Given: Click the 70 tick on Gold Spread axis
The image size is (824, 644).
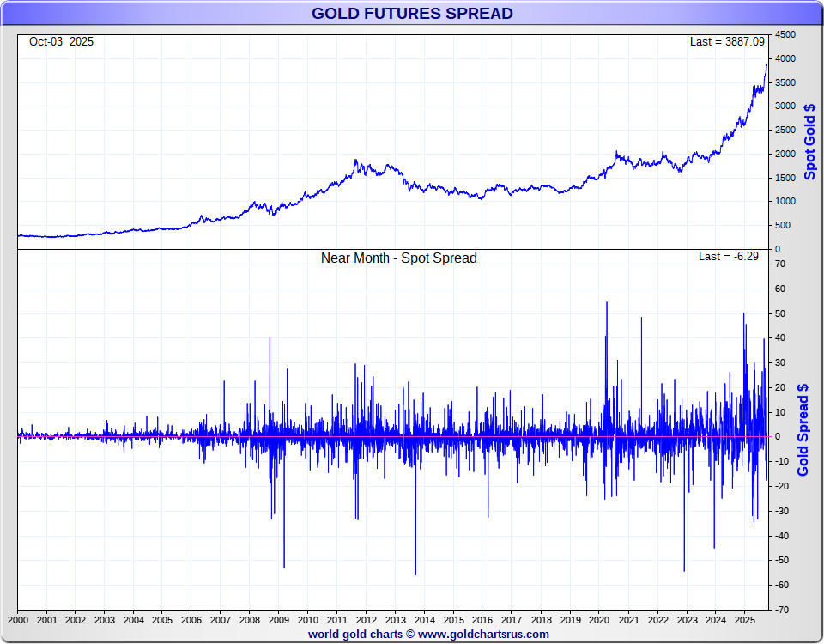Looking at the screenshot, I should [781, 264].
